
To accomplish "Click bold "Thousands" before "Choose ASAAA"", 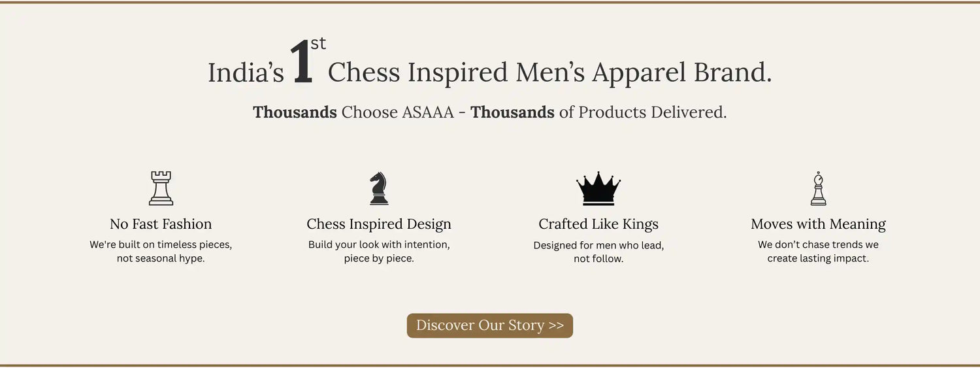I will [295, 112].
